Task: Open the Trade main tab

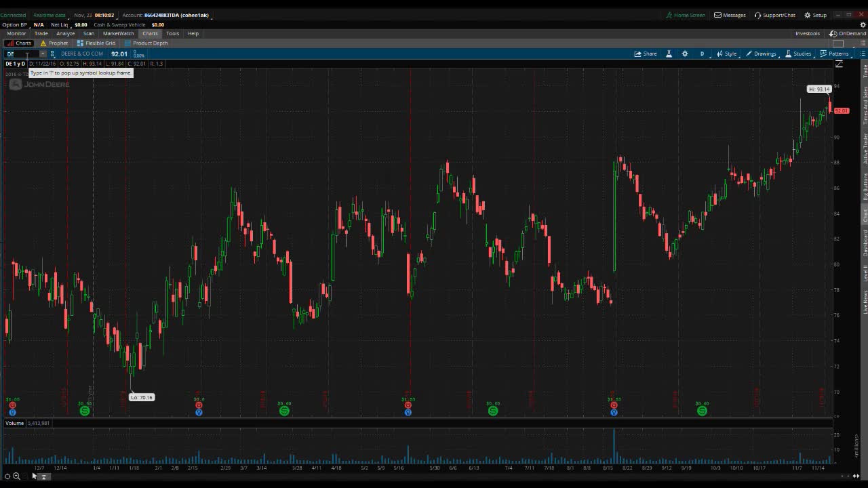Action: tap(41, 33)
